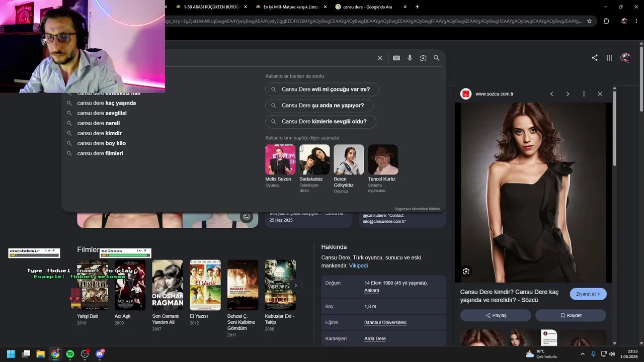Ask 'Cansu Dere evli mi çocuğu var mı?'
644x362 pixels.
[322, 89]
